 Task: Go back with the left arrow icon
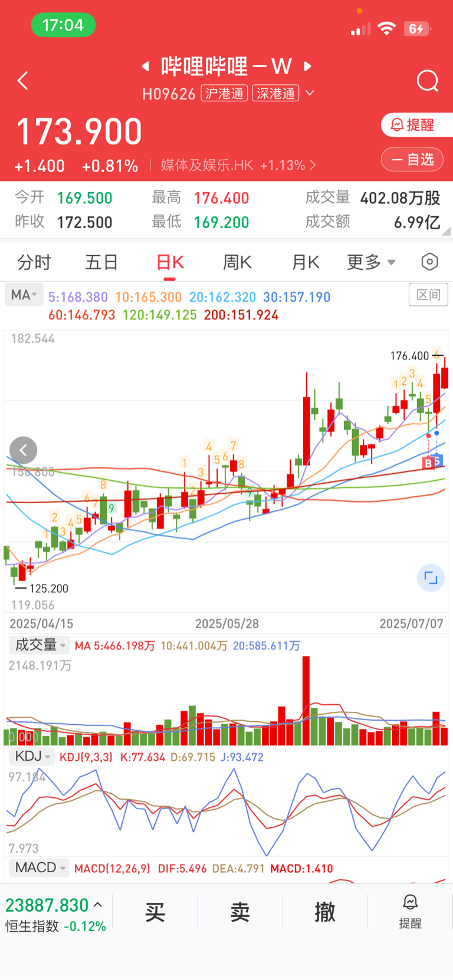pos(23,81)
